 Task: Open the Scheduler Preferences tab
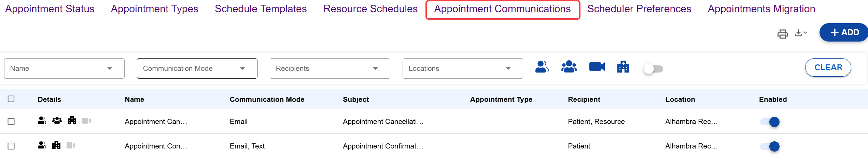(639, 9)
